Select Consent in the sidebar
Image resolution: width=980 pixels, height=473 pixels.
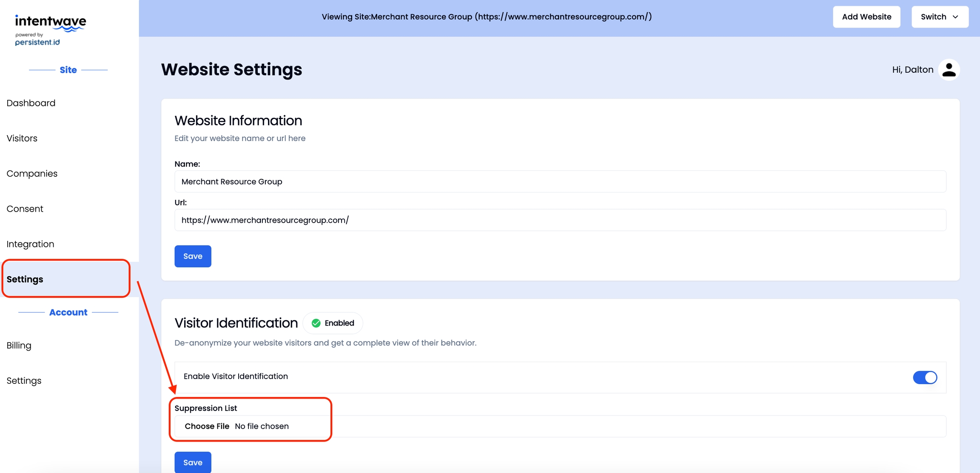click(25, 209)
